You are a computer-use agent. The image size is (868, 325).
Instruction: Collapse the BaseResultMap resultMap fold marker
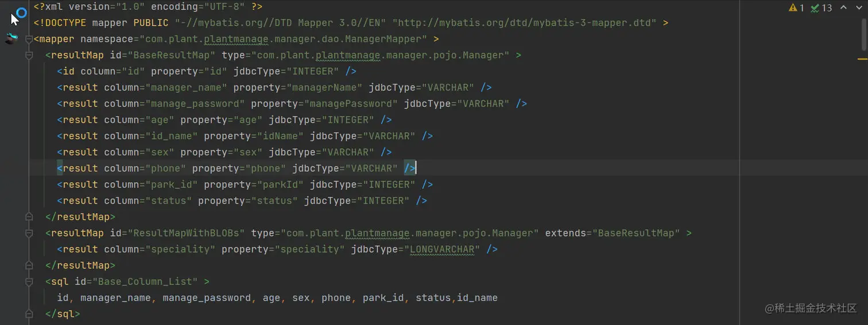pos(29,55)
